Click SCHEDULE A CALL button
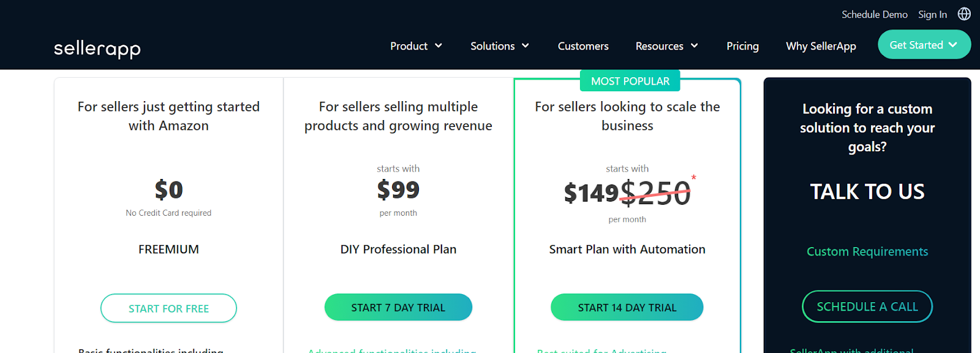Image resolution: width=980 pixels, height=353 pixels. pyautogui.click(x=867, y=306)
